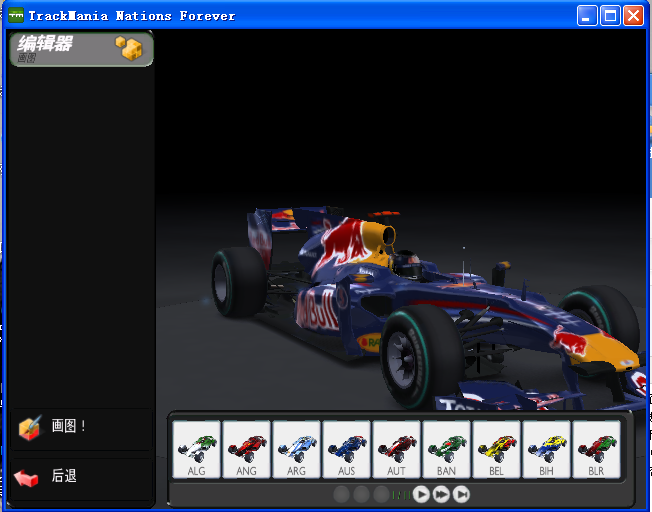
Task: Click the paint brush cube icon
Action: click(30, 428)
